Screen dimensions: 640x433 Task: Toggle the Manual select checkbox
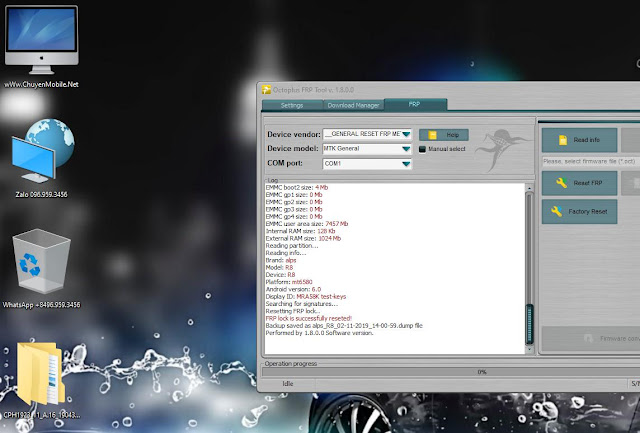click(x=422, y=149)
